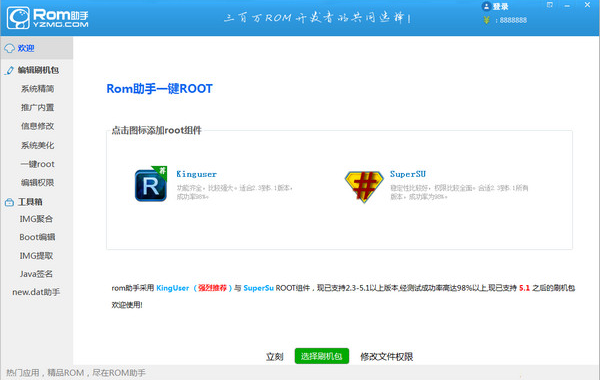Open the window menu icon beside minimize
601x380 pixels.
550,5
